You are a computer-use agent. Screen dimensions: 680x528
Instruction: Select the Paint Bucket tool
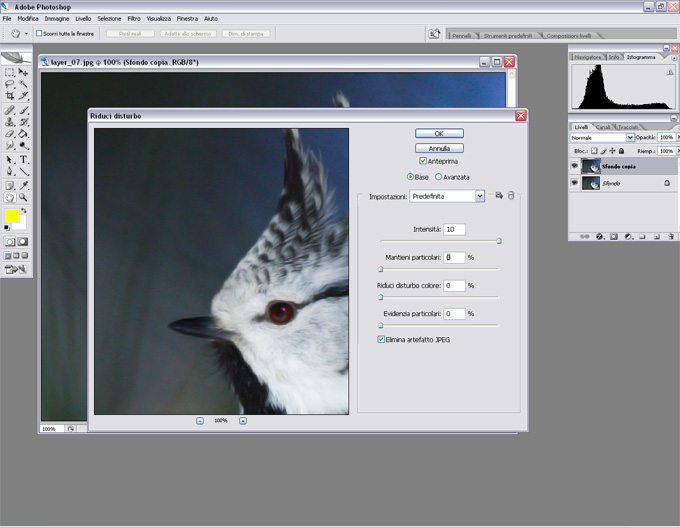23,134
